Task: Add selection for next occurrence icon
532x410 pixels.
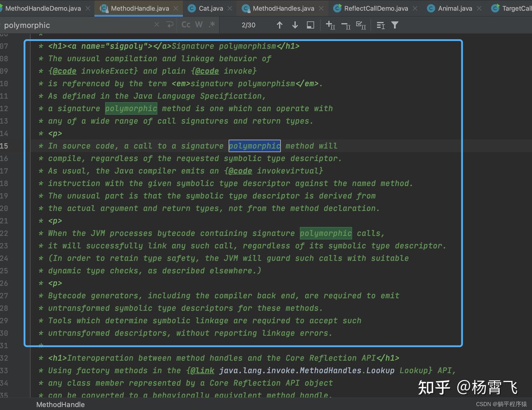Action: coord(330,25)
